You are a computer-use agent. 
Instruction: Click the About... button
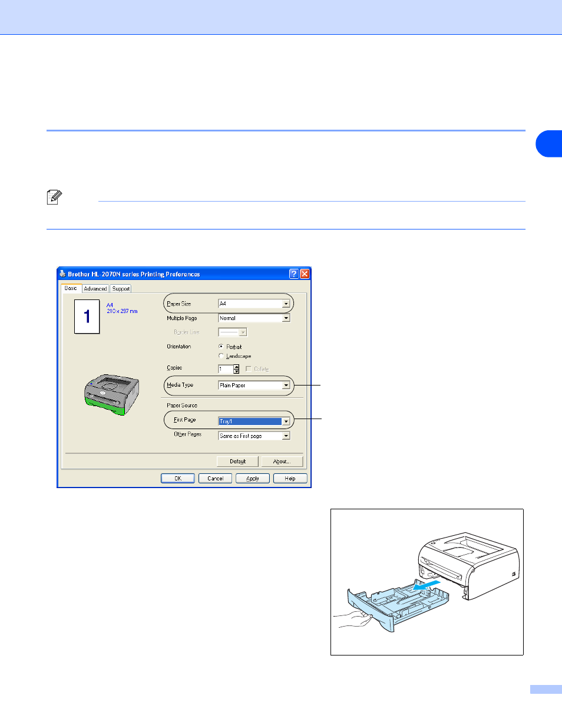[282, 462]
